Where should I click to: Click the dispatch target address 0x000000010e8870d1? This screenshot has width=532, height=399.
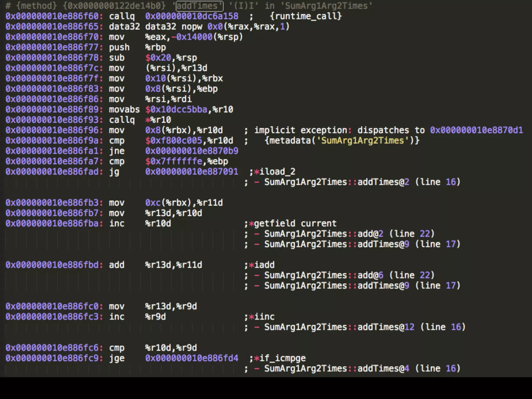476,130
